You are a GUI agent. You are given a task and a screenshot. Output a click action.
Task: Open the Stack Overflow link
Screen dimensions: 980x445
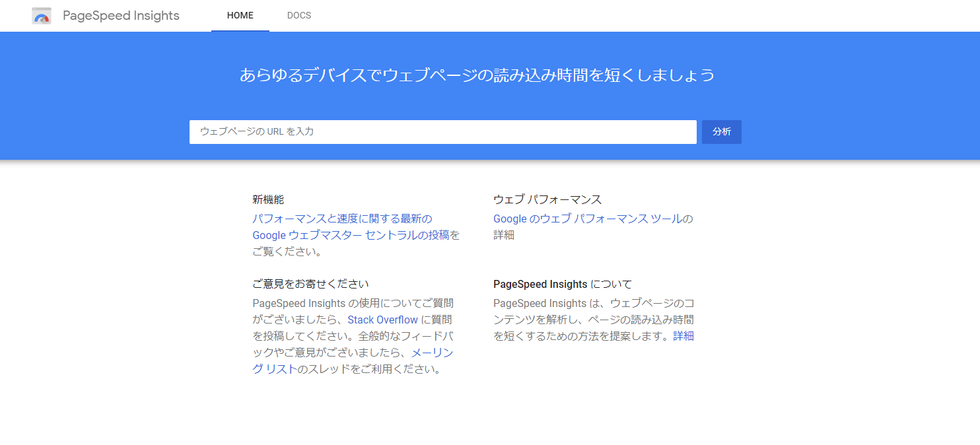(383, 320)
